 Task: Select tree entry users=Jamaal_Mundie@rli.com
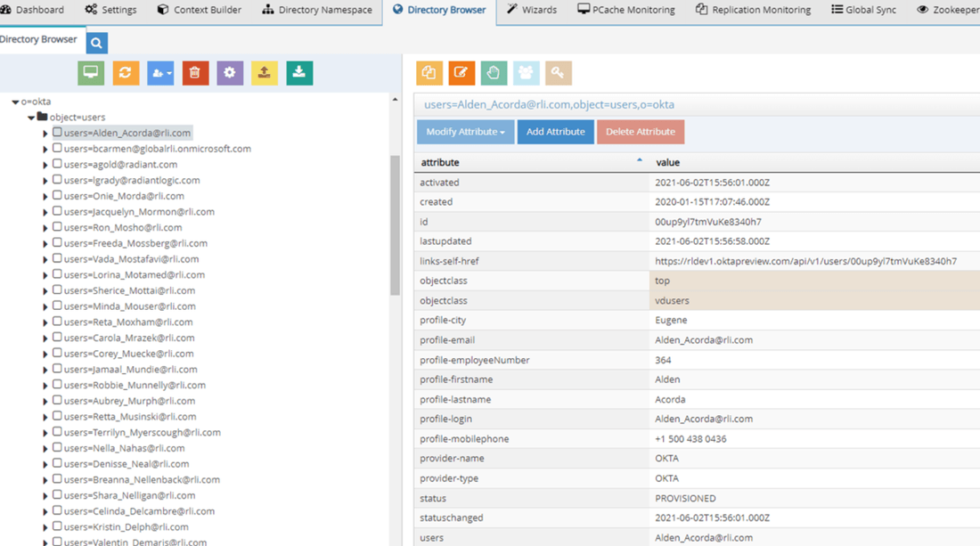click(x=130, y=370)
